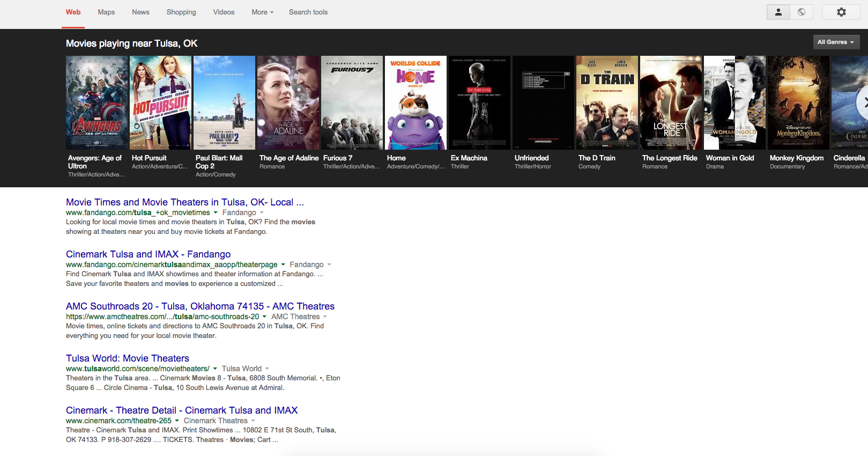This screenshot has height=456, width=868.
Task: Switch to the Maps tab
Action: [106, 12]
